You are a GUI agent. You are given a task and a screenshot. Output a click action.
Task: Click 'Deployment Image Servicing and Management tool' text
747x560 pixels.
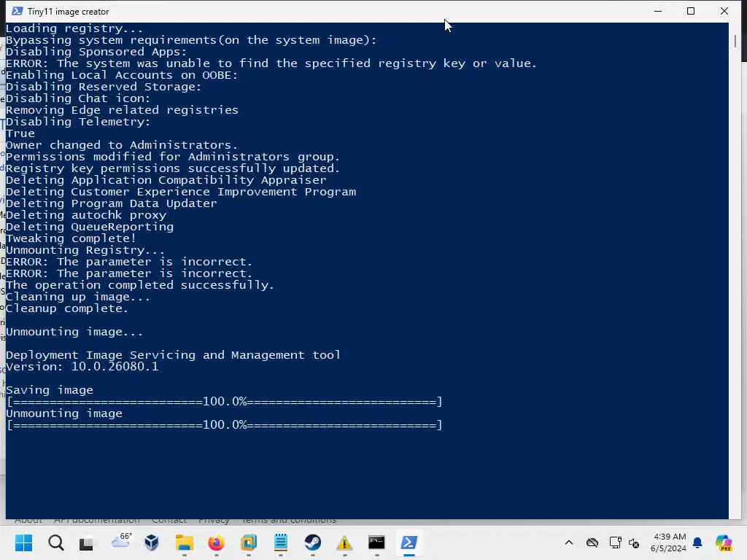[173, 355]
